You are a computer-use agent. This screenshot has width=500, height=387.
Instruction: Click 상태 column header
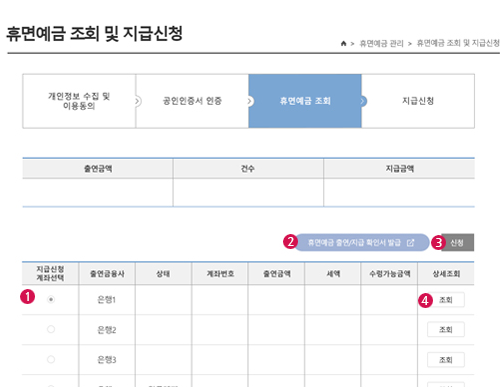[x=163, y=274]
